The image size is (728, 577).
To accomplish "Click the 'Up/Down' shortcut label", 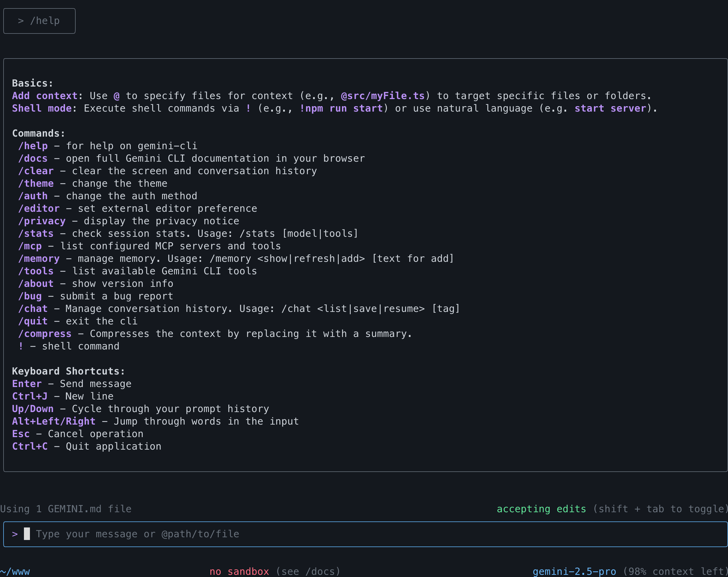I will 33,409.
